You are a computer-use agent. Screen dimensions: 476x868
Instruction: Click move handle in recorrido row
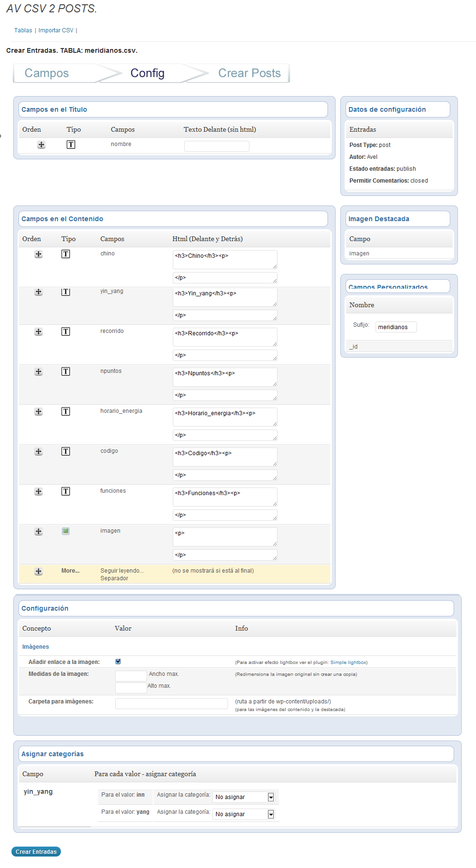39,332
